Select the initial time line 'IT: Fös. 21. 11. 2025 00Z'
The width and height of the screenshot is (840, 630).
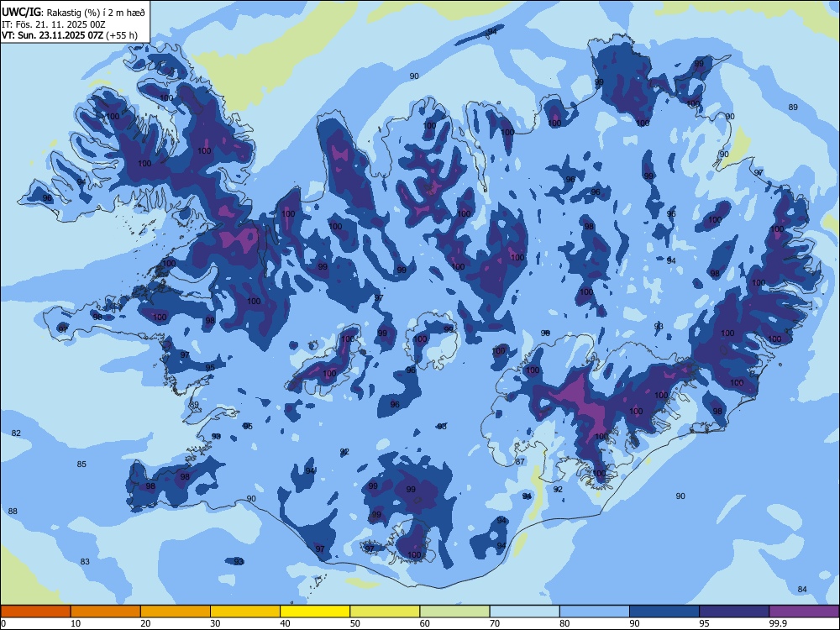(53, 24)
